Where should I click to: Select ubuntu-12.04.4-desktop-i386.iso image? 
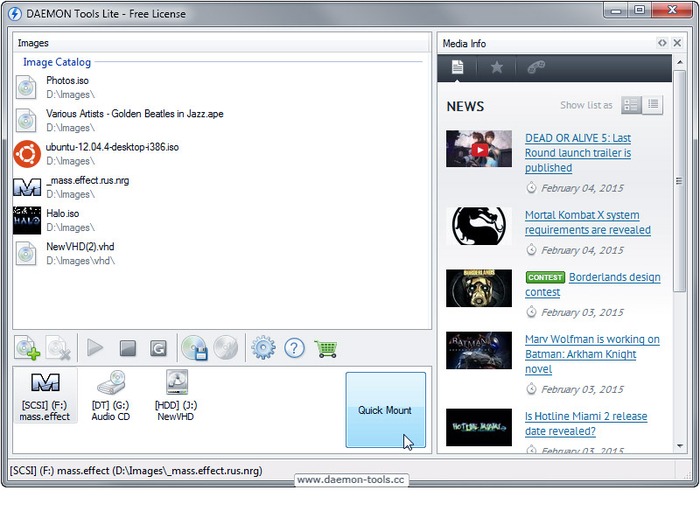(x=221, y=154)
